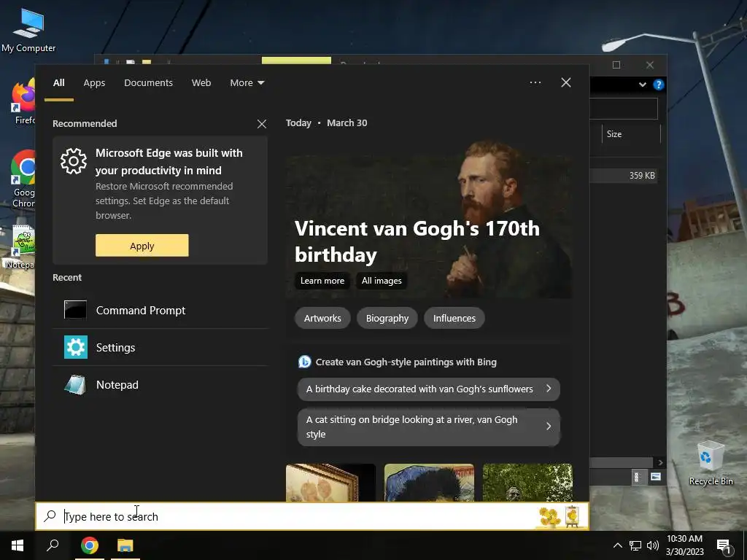This screenshot has height=560, width=747.
Task: Select the Firefox desktop shortcut
Action: click(24, 101)
